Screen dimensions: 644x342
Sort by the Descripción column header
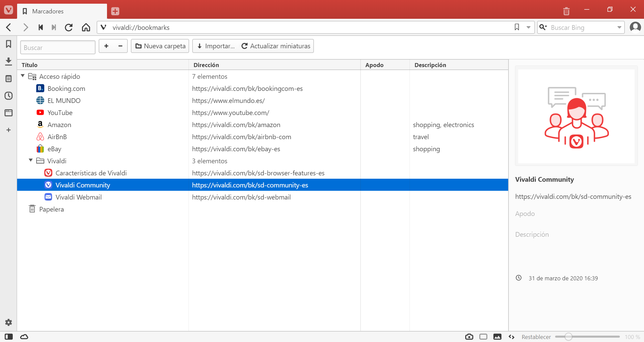[459, 65]
